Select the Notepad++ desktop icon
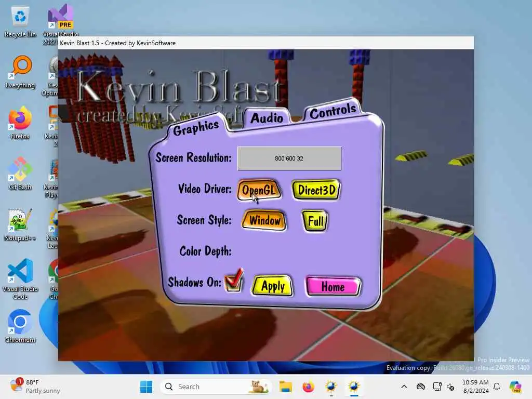Image resolution: width=532 pixels, height=399 pixels. 20,224
